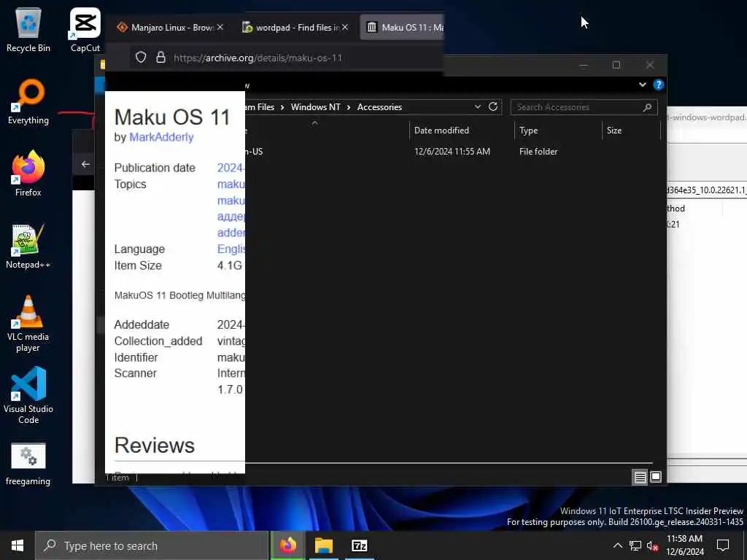The image size is (747, 560).
Task: Switch to Firefox in the taskbar
Action: [287, 545]
